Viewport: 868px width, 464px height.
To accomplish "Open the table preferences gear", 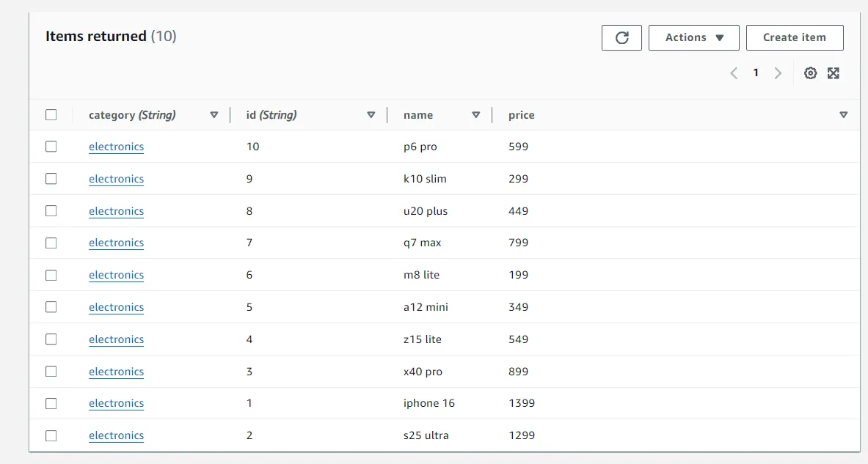I will coord(810,73).
